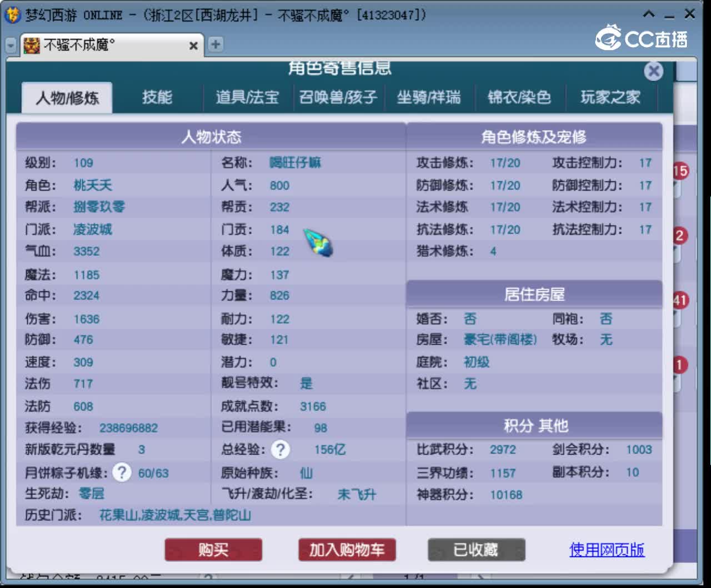The height and width of the screenshot is (588, 711).
Task: Click 加入购物车 button
Action: [x=347, y=550]
